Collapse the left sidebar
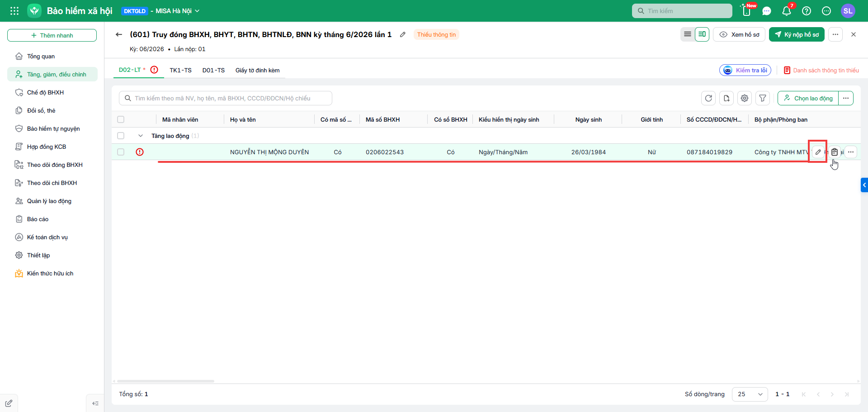The image size is (868, 412). (x=95, y=403)
